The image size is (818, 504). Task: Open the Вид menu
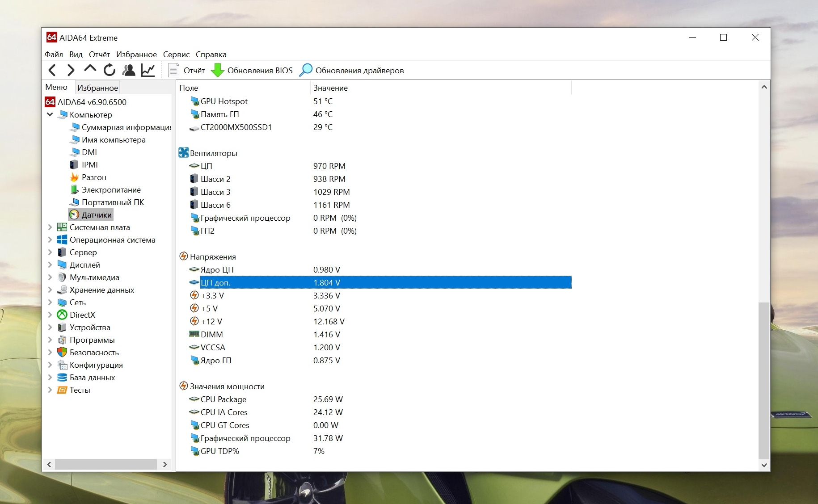76,55
